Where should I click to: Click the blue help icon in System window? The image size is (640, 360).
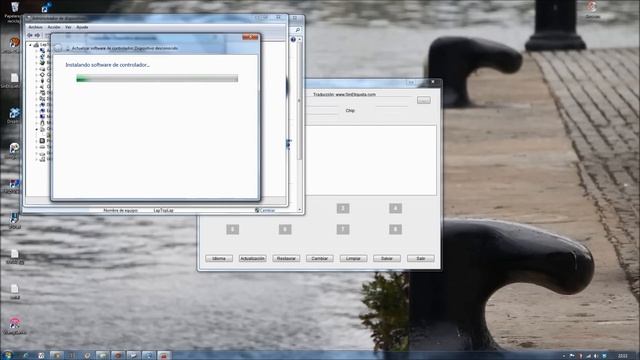[x=293, y=40]
